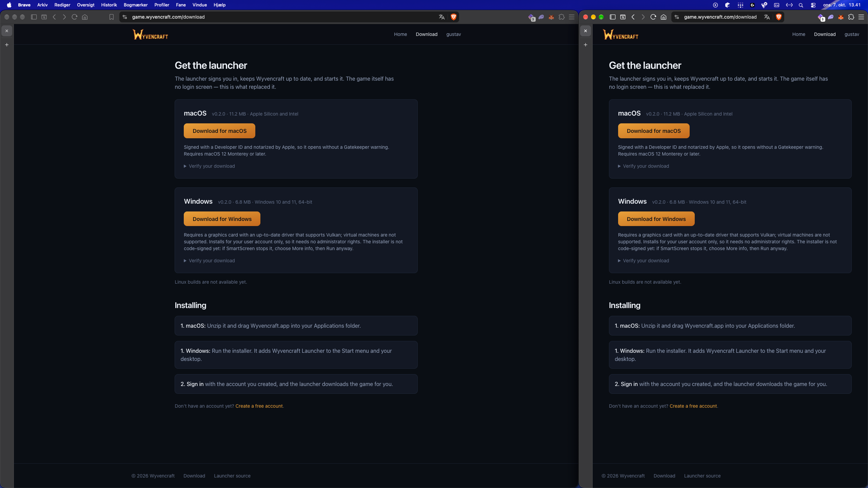Image resolution: width=868 pixels, height=488 pixels.
Task: Expand Windows Verify your download, right window
Action: pyautogui.click(x=644, y=261)
